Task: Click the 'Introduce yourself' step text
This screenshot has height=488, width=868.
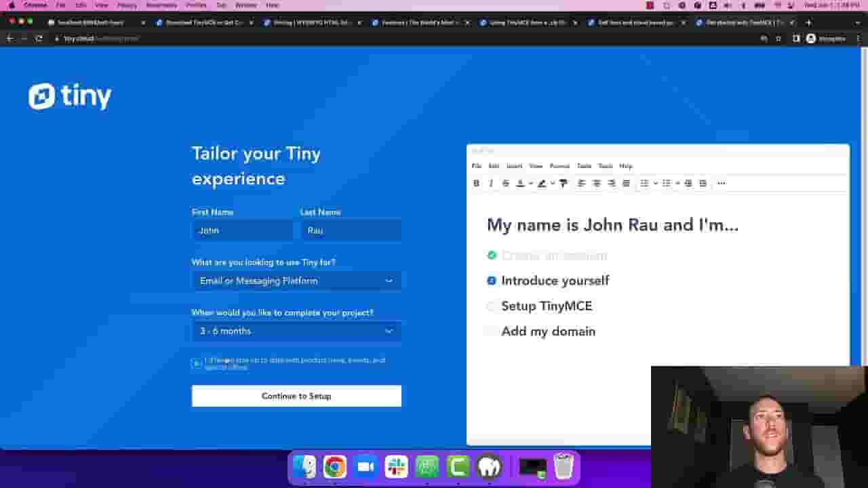Action: click(x=555, y=281)
